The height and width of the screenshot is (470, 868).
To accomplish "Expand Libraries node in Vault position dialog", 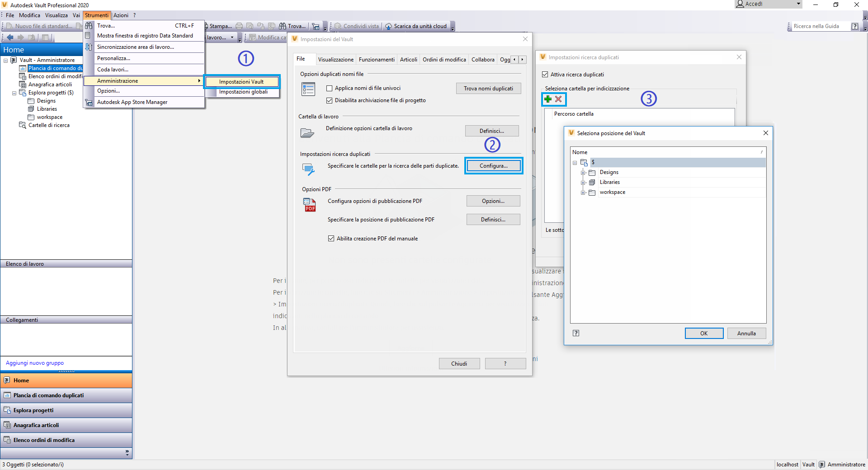I will click(x=583, y=183).
